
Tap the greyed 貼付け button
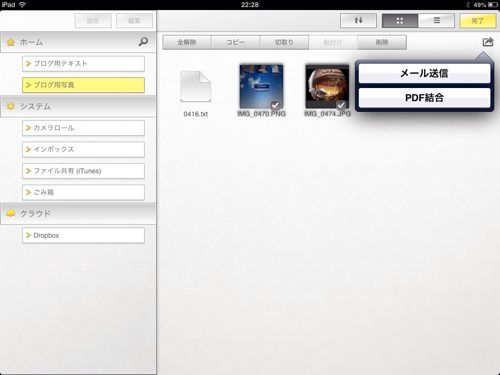click(x=333, y=42)
